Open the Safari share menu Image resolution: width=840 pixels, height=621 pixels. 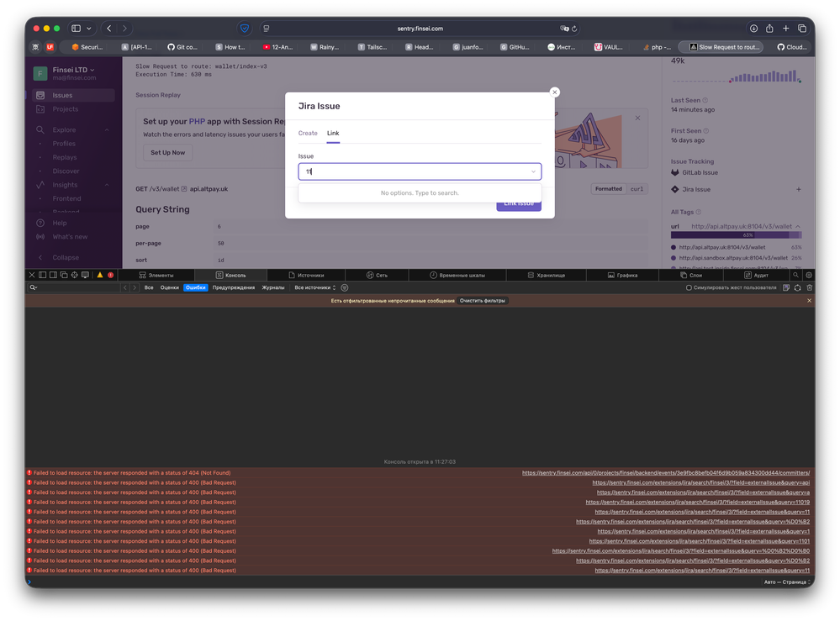coord(769,29)
